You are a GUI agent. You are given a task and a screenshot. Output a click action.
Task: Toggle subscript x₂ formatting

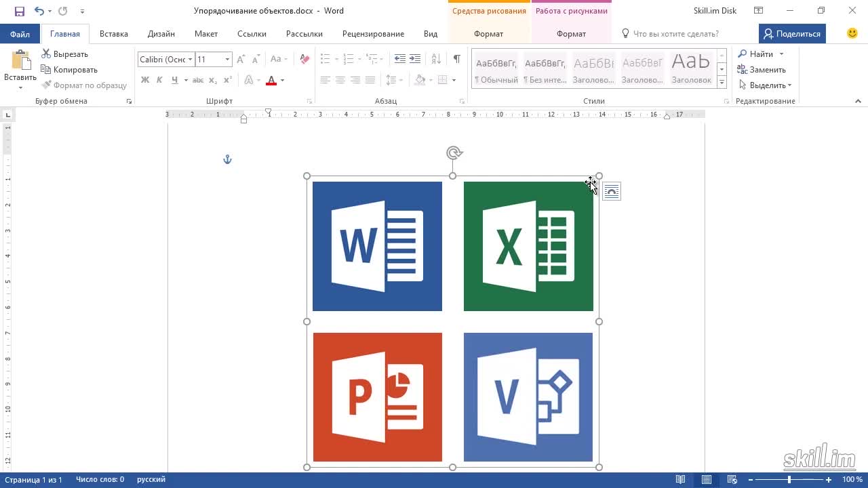tap(213, 80)
